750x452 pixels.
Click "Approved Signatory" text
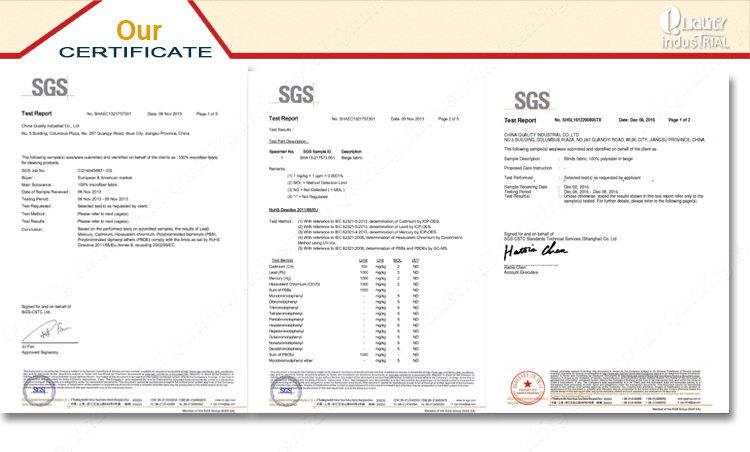(40, 352)
